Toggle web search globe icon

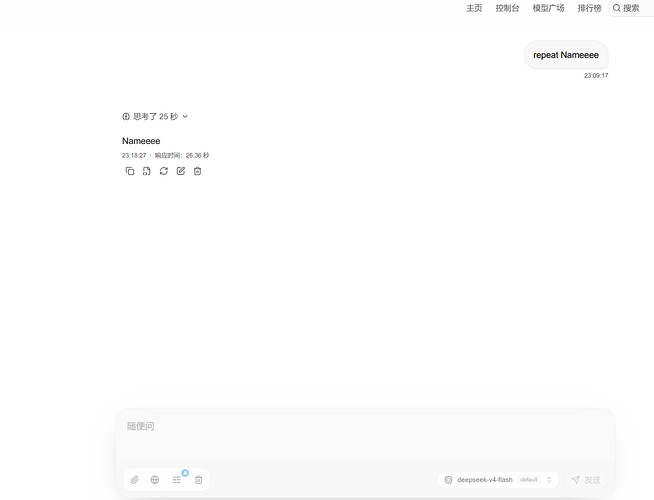pyautogui.click(x=155, y=480)
